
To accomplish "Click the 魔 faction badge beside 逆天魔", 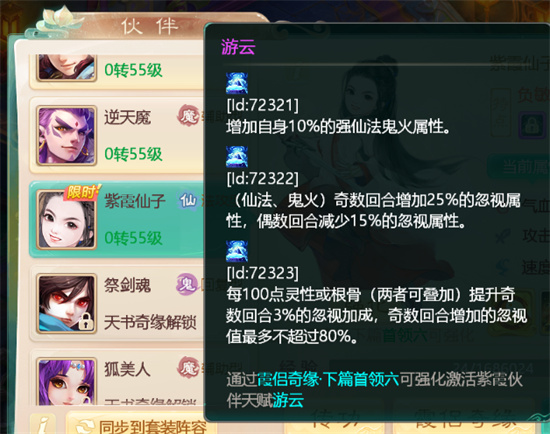I will pyautogui.click(x=188, y=116).
